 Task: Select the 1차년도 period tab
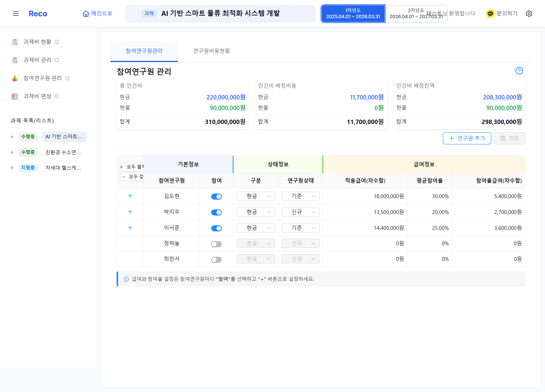click(353, 13)
